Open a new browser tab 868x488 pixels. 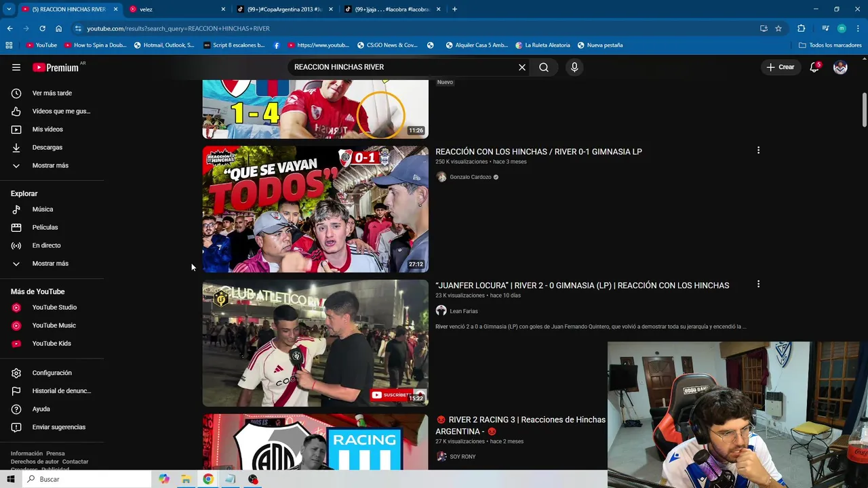point(454,9)
